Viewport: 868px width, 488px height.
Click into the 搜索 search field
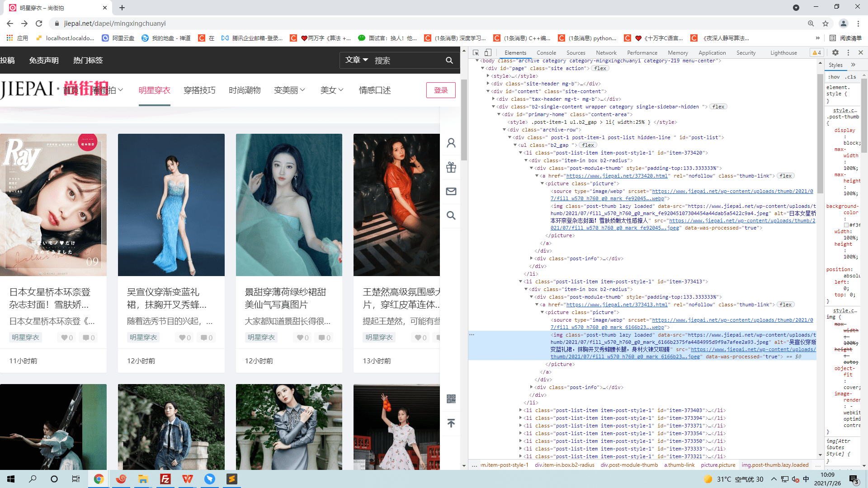(x=407, y=60)
